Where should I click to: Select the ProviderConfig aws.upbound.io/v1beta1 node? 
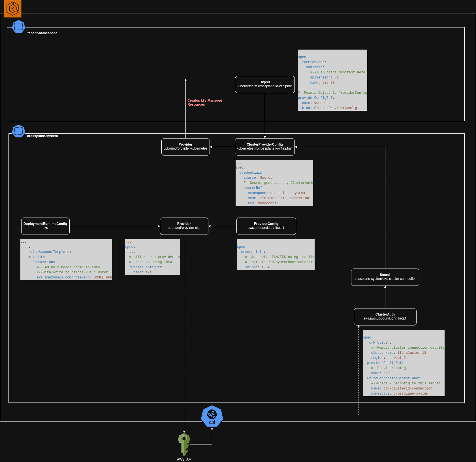[266, 226]
